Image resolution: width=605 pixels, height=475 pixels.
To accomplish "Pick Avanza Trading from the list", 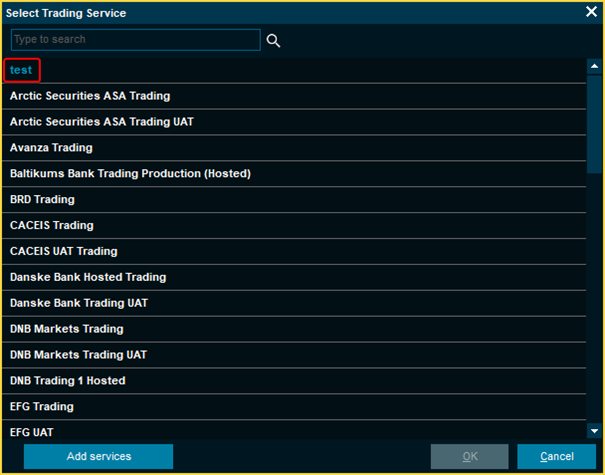I will (294, 148).
